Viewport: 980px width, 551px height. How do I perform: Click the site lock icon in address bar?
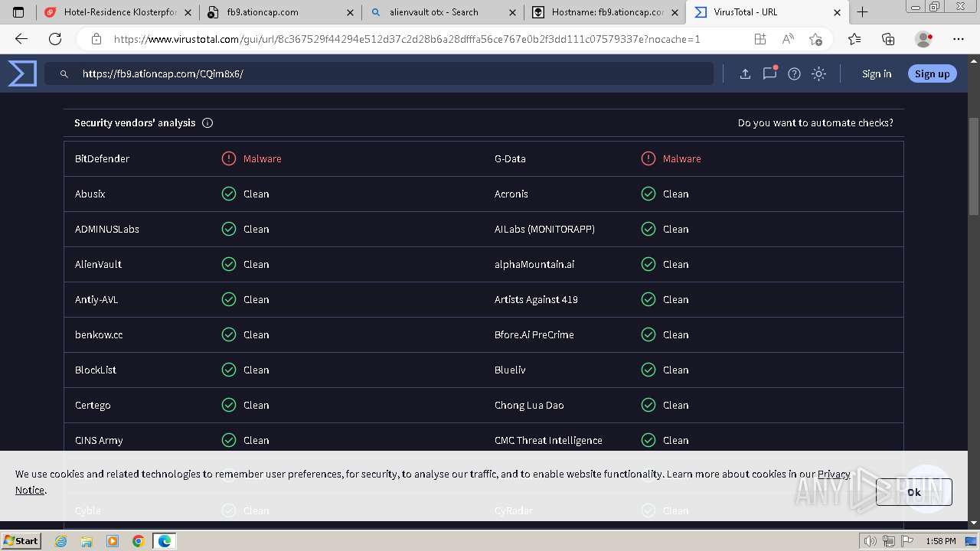click(96, 39)
